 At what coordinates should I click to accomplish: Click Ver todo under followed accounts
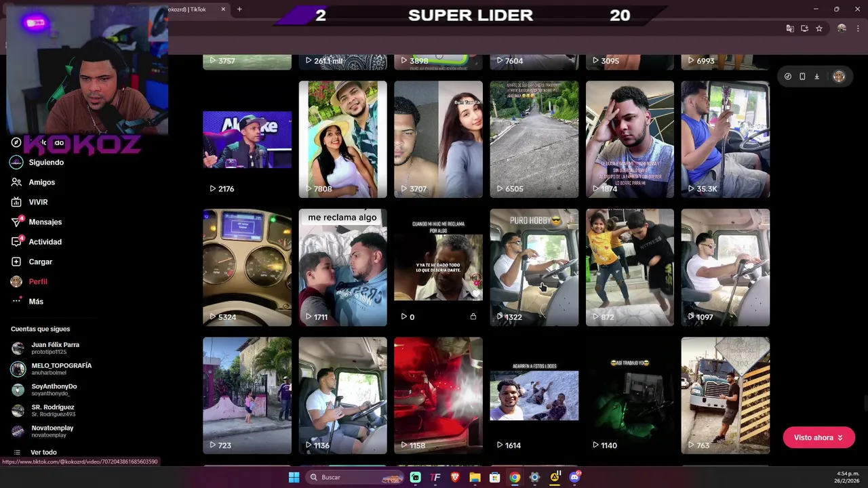click(43, 452)
